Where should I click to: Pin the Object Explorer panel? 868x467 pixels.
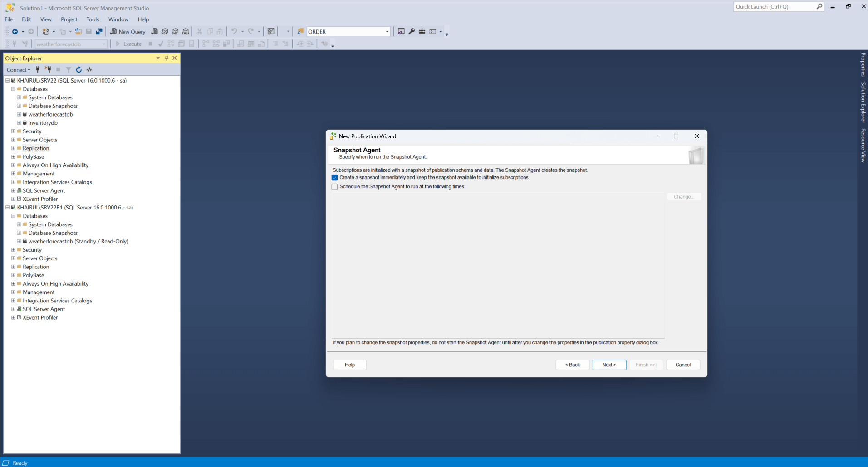coord(167,58)
